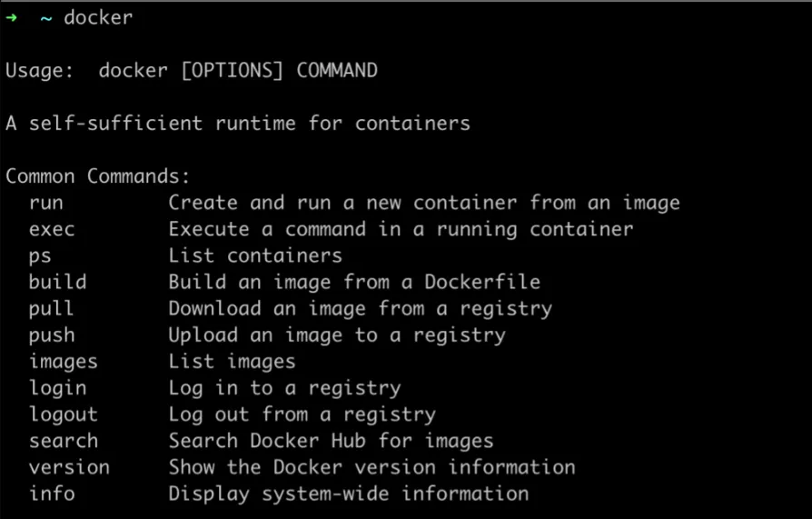The height and width of the screenshot is (519, 812).
Task: Click the login command name
Action: tap(57, 388)
